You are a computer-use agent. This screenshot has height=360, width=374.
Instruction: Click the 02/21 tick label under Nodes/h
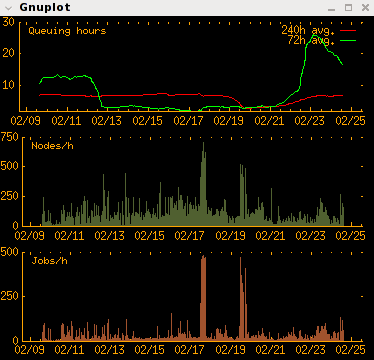(x=270, y=236)
